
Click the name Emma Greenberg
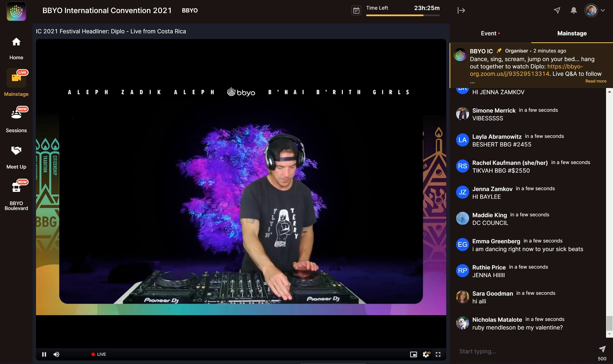point(496,241)
